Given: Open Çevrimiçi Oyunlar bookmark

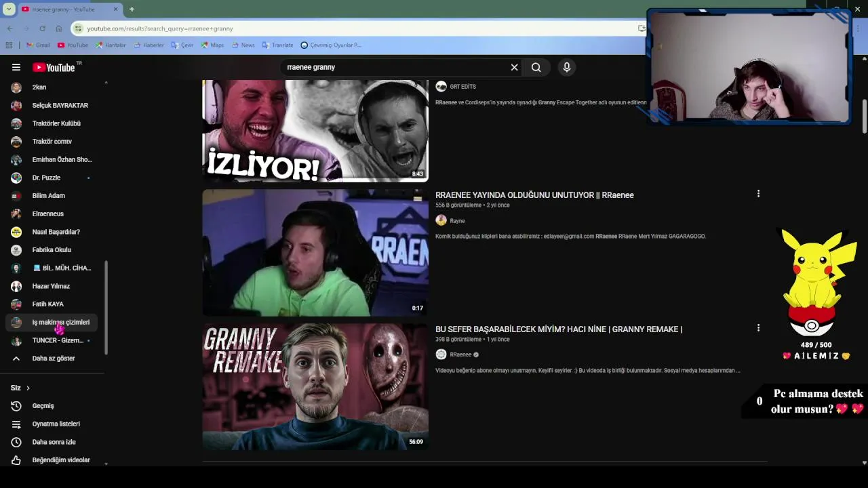Looking at the screenshot, I should pyautogui.click(x=331, y=45).
